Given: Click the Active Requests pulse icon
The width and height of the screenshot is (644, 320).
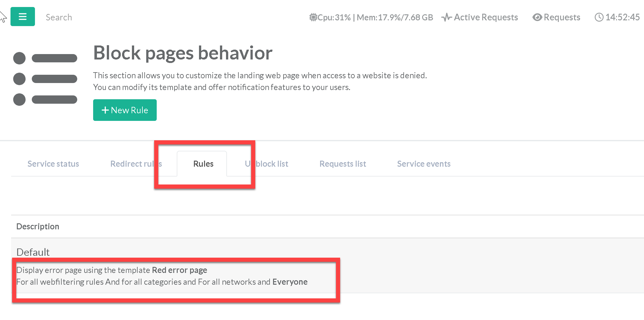Looking at the screenshot, I should point(447,17).
